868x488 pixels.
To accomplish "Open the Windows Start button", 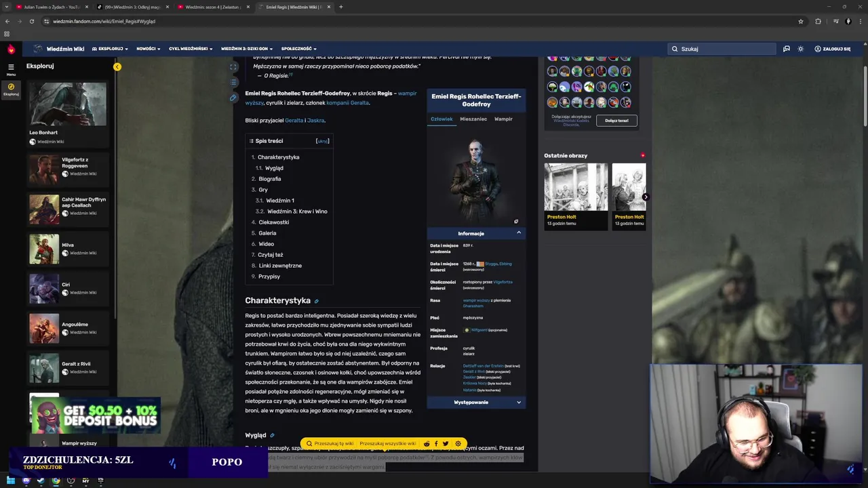I will pos(11,481).
